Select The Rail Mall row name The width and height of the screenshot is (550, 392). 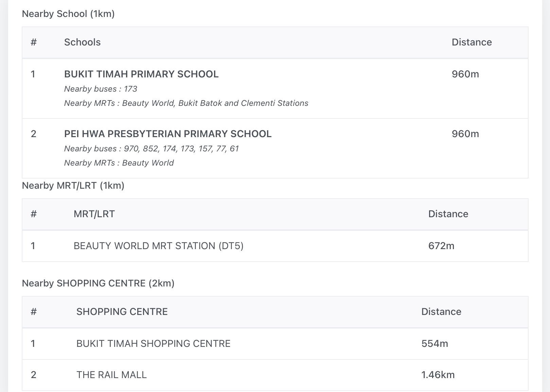[x=111, y=375]
